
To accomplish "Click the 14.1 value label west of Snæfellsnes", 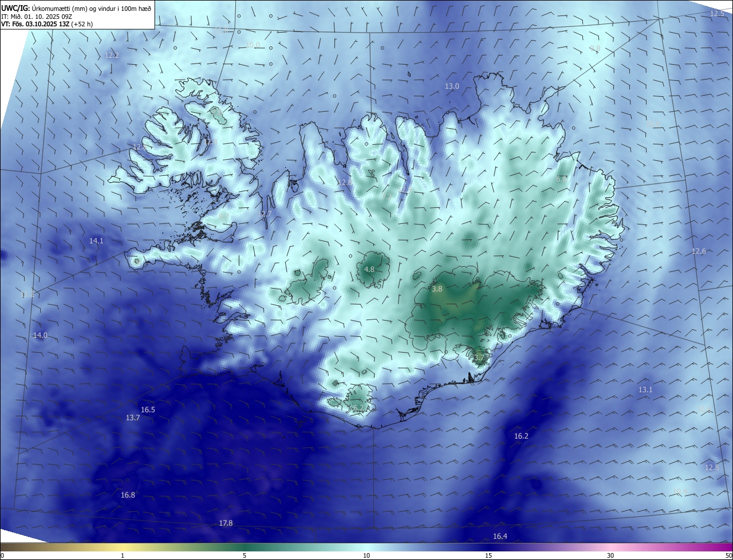I will point(96,241).
